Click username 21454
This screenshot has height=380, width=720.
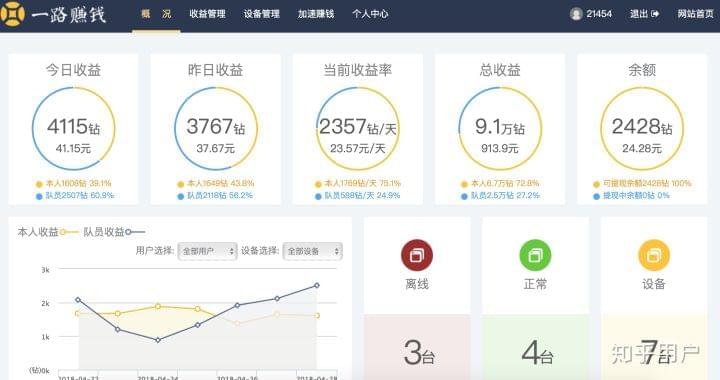tap(599, 14)
